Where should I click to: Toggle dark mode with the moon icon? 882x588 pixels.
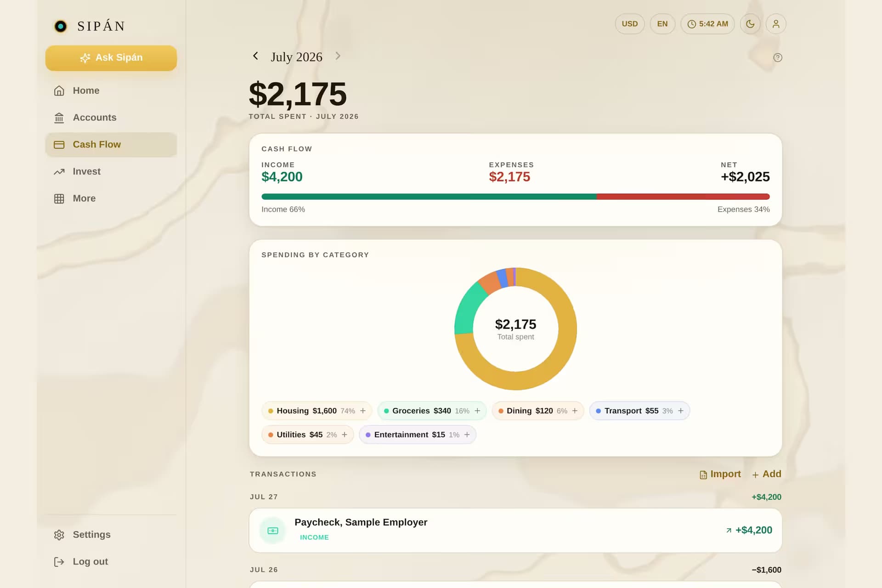point(750,24)
